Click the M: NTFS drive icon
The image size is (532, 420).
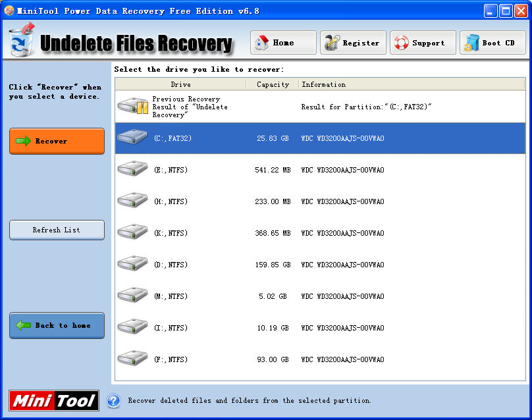click(132, 295)
